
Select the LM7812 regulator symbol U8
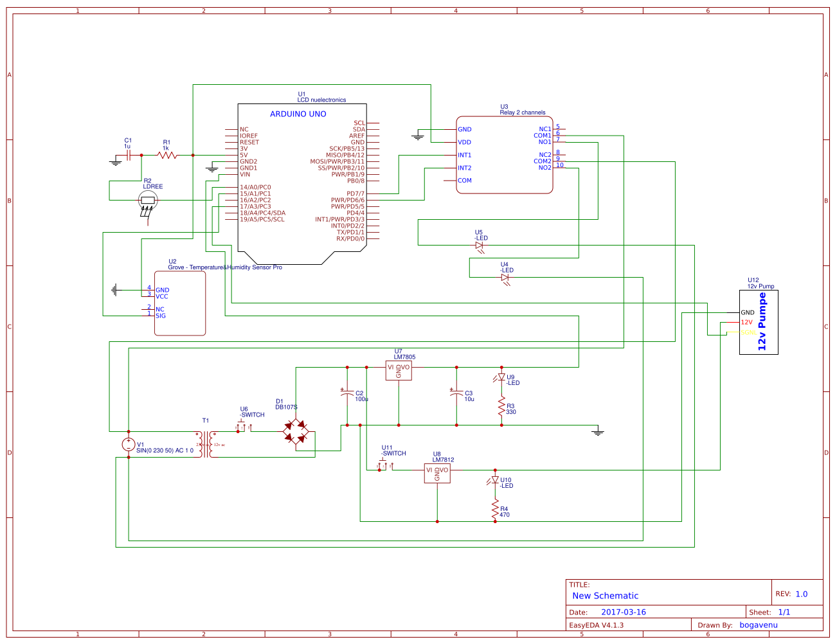point(437,472)
